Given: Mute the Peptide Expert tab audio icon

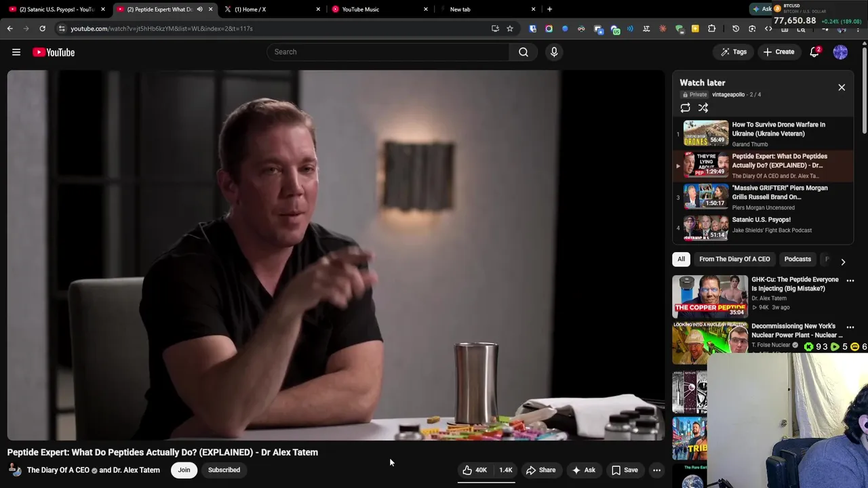Looking at the screenshot, I should (199, 9).
